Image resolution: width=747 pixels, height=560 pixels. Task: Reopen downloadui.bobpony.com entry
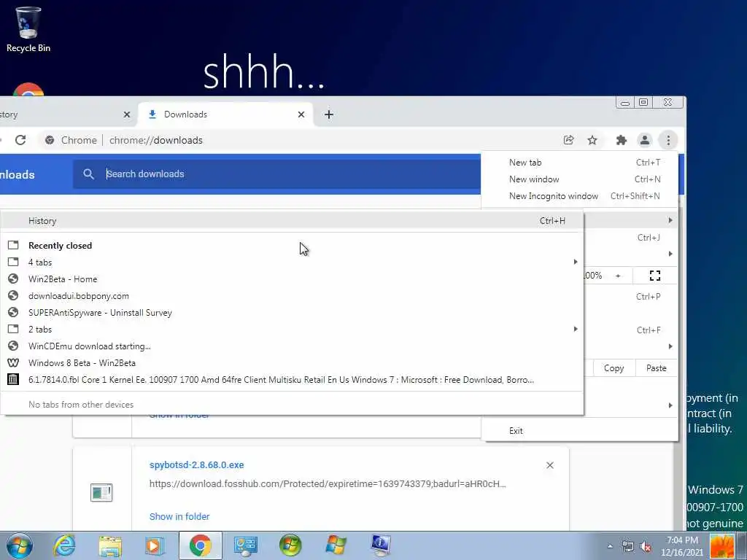pyautogui.click(x=292, y=296)
